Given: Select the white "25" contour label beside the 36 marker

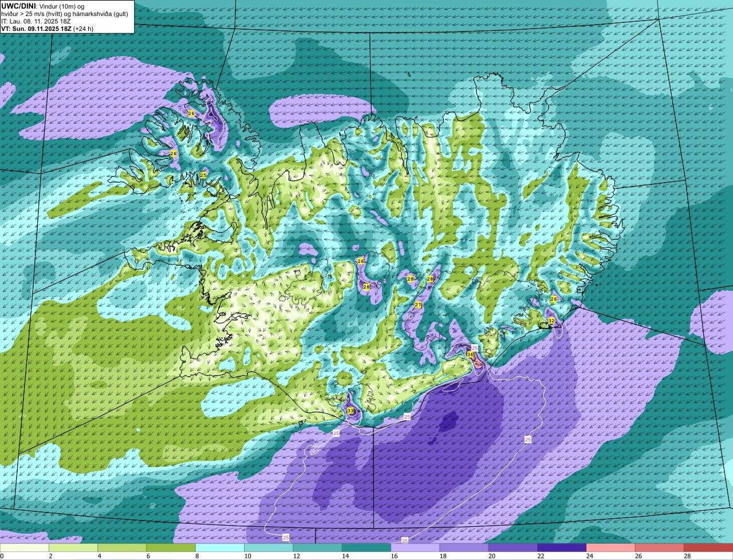Looking at the screenshot, I should coord(475,348).
